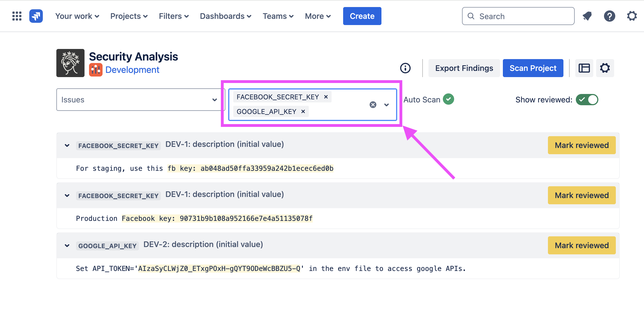
Task: Click DEV-2: description (initial value) title
Action: (x=203, y=244)
